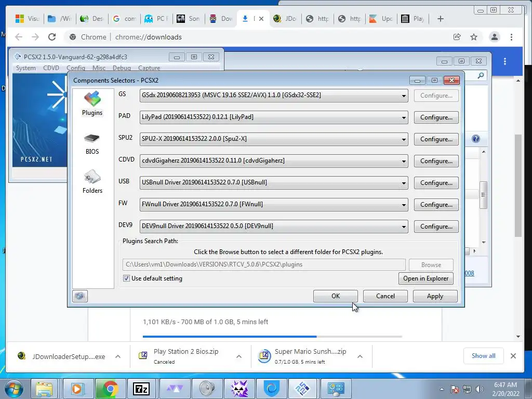
Task: Expand the DEV9 plugin dropdown
Action: pyautogui.click(x=403, y=227)
